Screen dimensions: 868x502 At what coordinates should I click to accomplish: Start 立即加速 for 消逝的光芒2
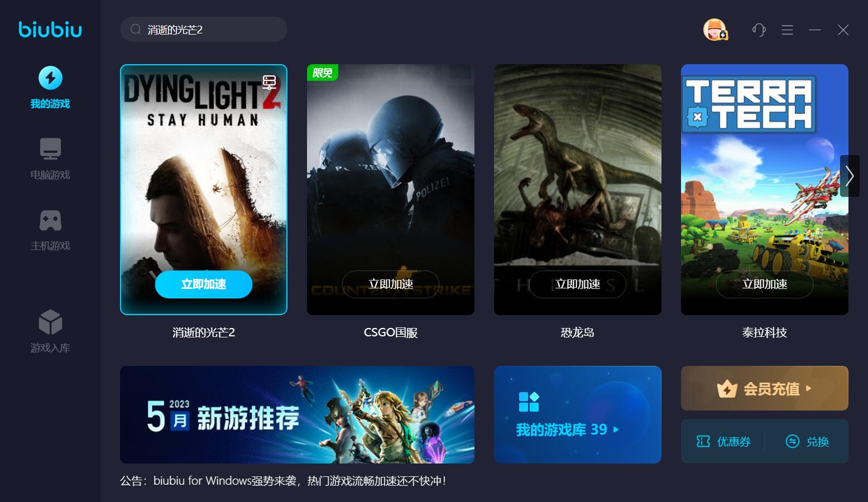click(204, 284)
